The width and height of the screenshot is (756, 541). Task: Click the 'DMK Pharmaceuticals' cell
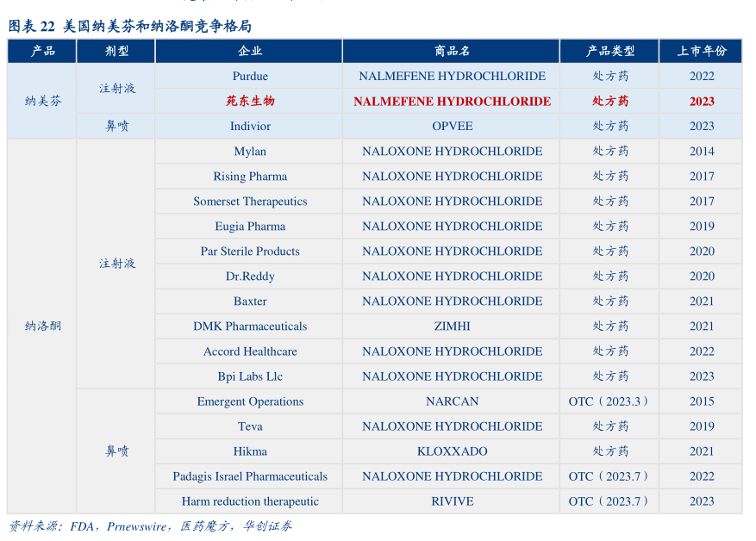[x=250, y=326]
